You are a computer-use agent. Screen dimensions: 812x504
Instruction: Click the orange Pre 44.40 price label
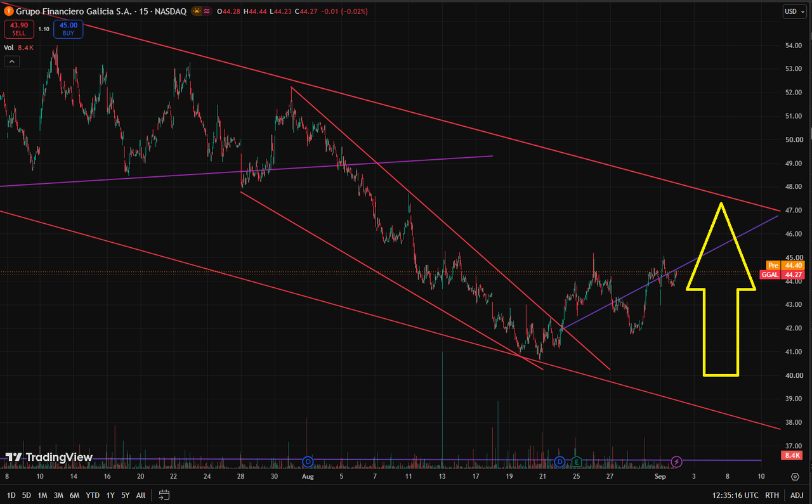[784, 265]
